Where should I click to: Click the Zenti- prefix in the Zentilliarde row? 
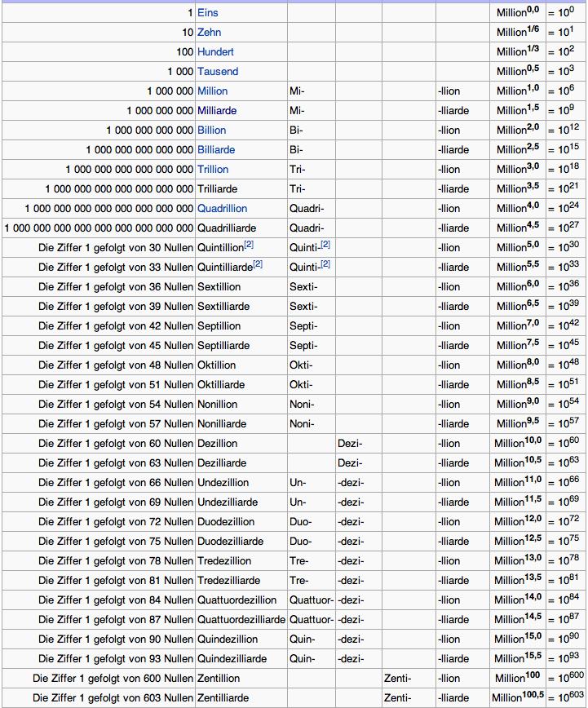[397, 698]
